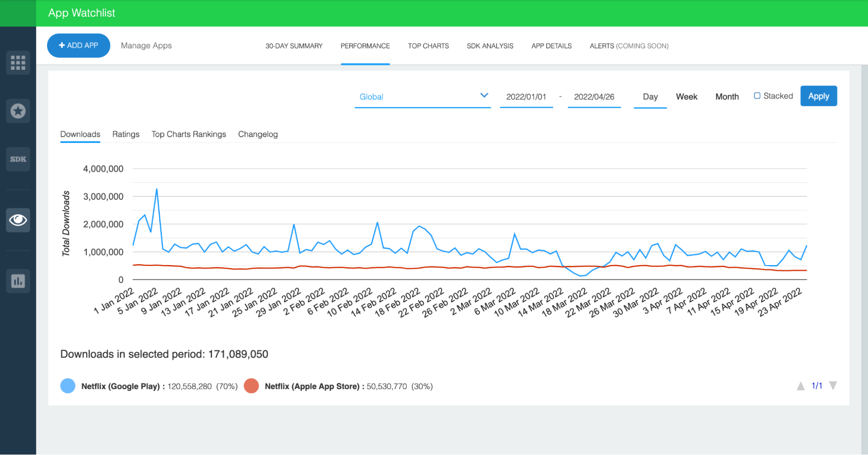Click Alerts (Coming Soon) tab
This screenshot has height=455, width=868.
click(629, 46)
